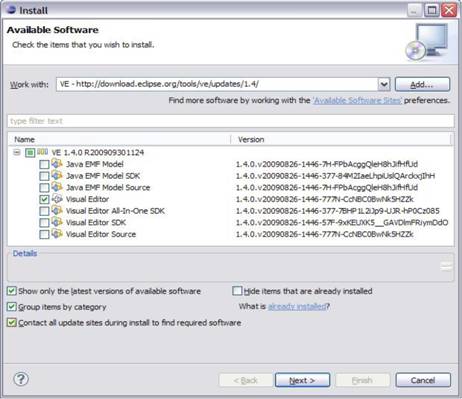The width and height of the screenshot is (462, 399).
Task: Click the disabled Finish button
Action: [362, 380]
